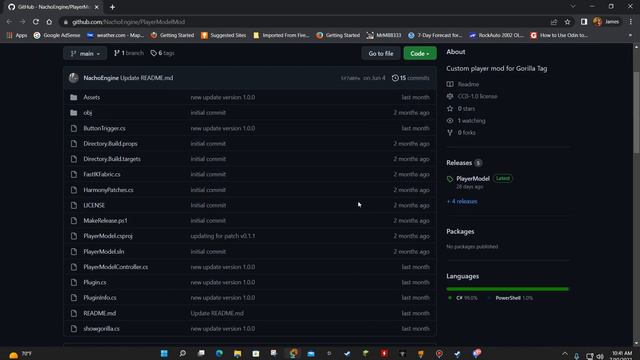640x360 pixels.
Task: Click the eye icon beside 1 watching
Action: tap(450, 120)
